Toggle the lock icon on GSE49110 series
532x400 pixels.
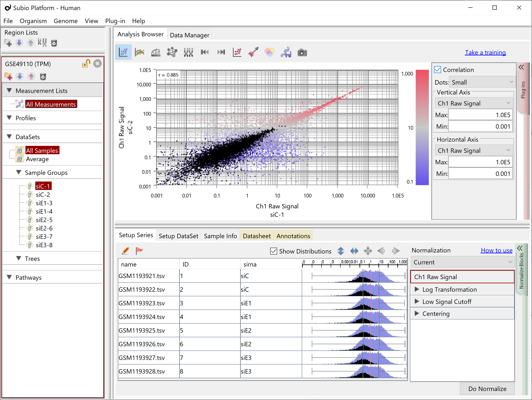[86, 64]
